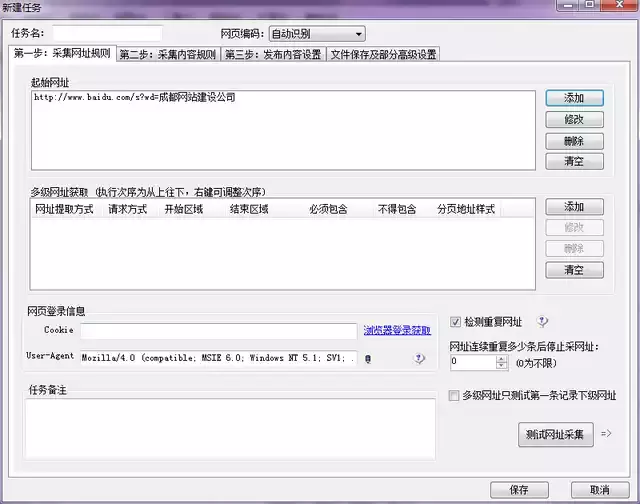Open 文件保存及部分高级设置 tab
The height and width of the screenshot is (504, 640).
point(383,54)
